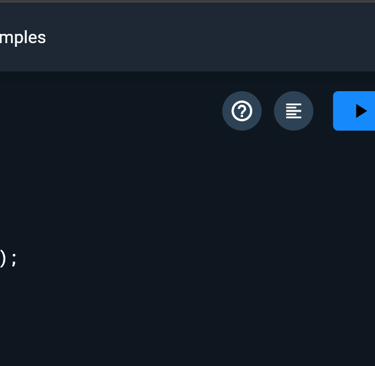This screenshot has width=375, height=366.
Task: Open the Examples menu in the header
Action: pos(23,37)
